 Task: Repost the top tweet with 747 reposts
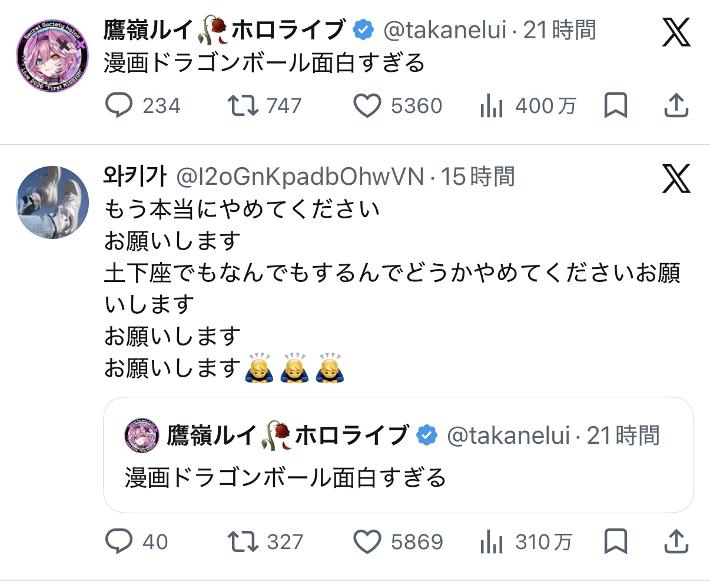[x=243, y=106]
